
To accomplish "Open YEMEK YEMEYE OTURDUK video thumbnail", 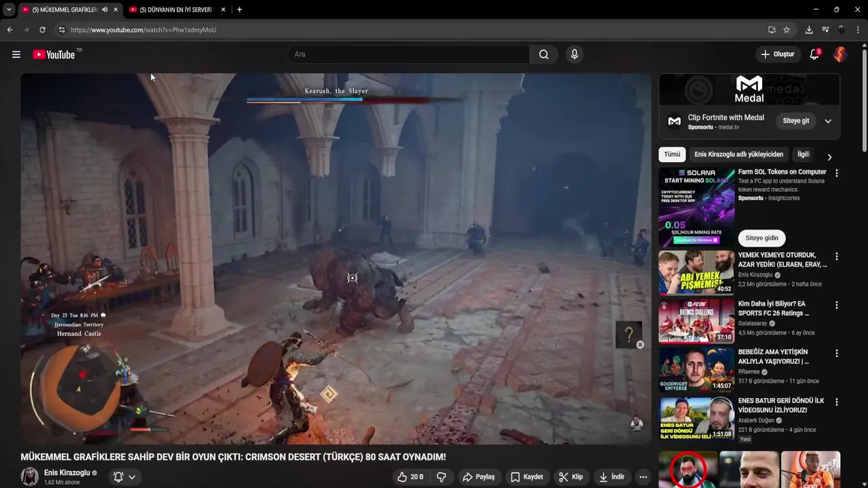I will tap(696, 272).
